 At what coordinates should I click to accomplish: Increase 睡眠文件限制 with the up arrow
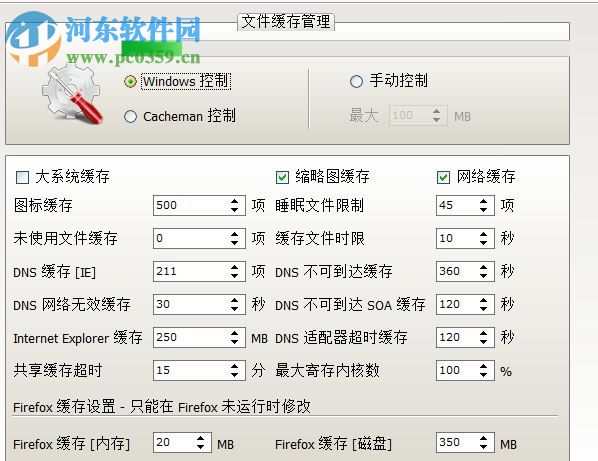[483, 201]
